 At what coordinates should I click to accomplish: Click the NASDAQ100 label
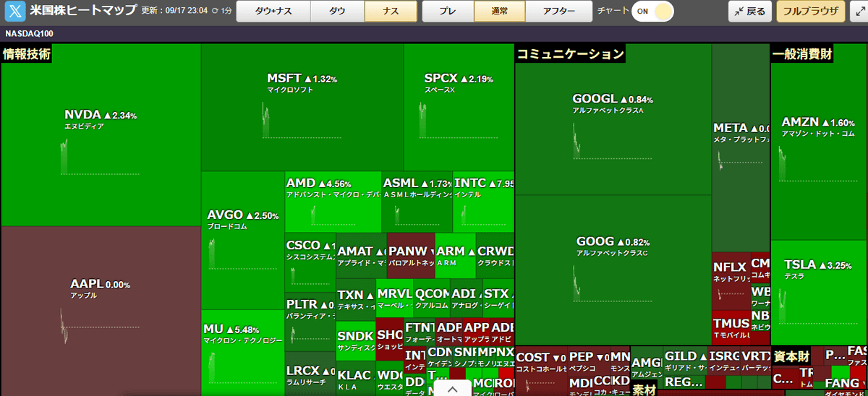(x=29, y=34)
